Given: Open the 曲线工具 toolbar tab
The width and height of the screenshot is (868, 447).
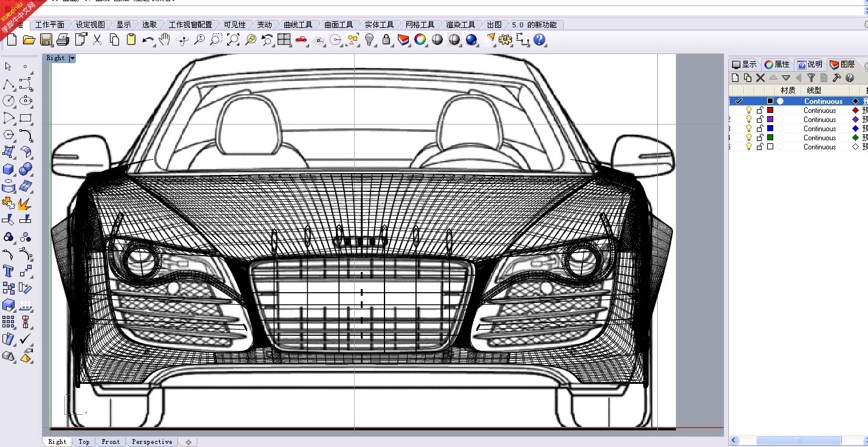Looking at the screenshot, I should click(x=298, y=25).
